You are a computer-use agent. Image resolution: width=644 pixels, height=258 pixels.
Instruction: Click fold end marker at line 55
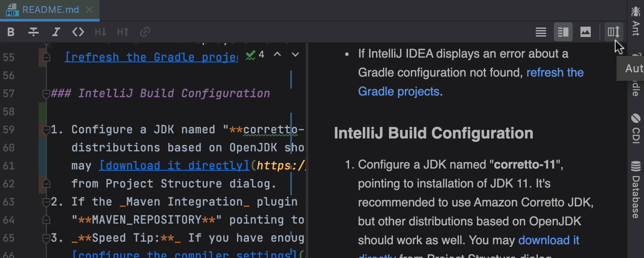tap(46, 57)
